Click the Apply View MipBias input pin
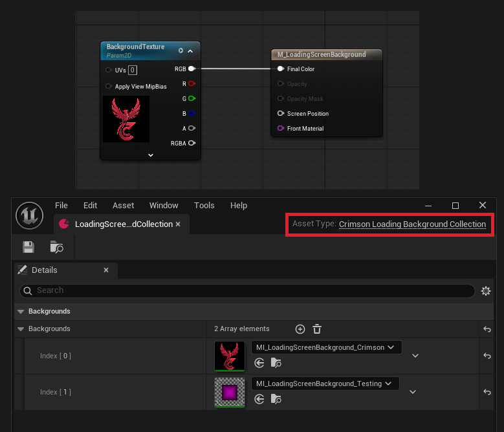Screen dimensions: 504x432 pos(109,86)
